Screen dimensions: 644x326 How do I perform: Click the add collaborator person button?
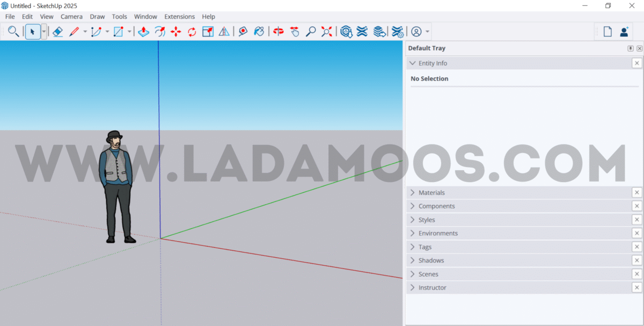pos(624,32)
